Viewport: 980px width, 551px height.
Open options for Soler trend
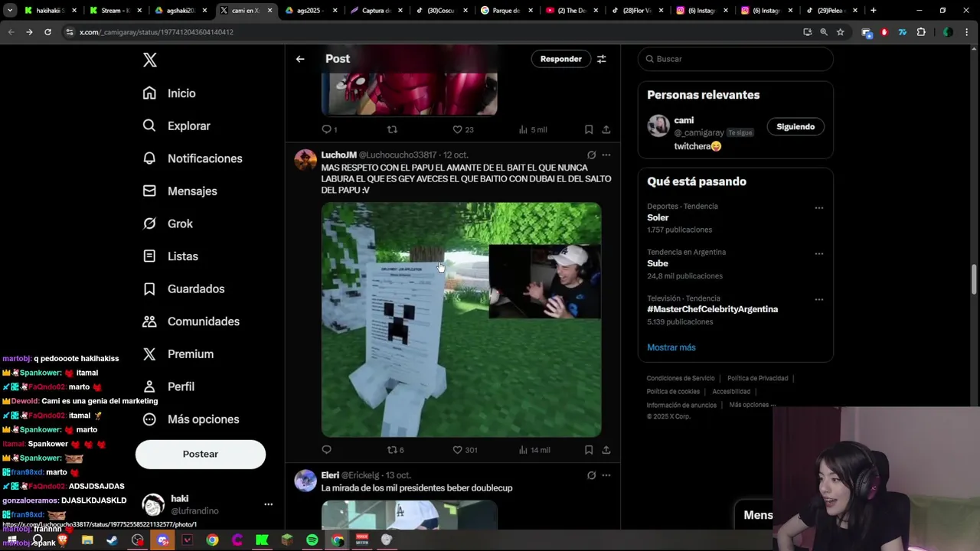pyautogui.click(x=818, y=208)
